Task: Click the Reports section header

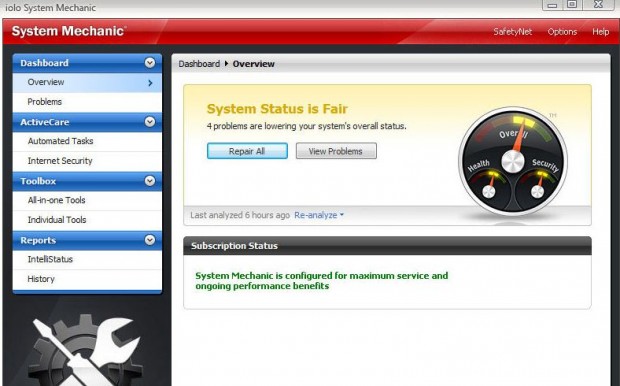Action: tap(87, 240)
